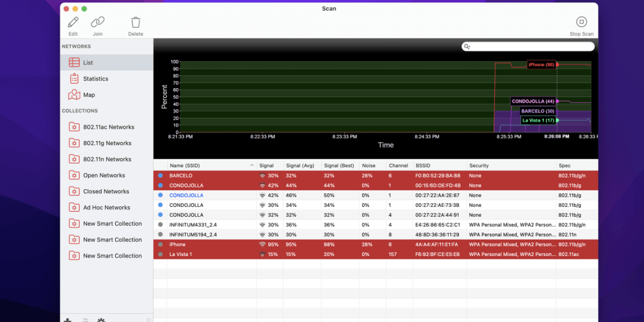Click the iPhone (96) graph marker label
Viewport: 644px width, 322px height.
click(x=541, y=64)
